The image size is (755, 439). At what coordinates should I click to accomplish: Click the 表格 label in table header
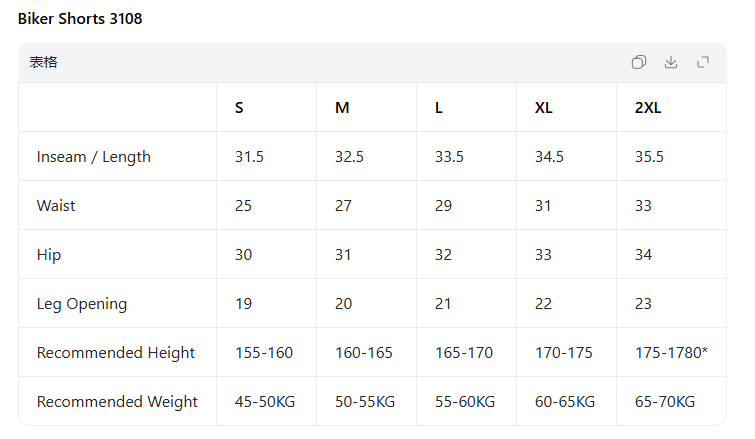tap(43, 62)
